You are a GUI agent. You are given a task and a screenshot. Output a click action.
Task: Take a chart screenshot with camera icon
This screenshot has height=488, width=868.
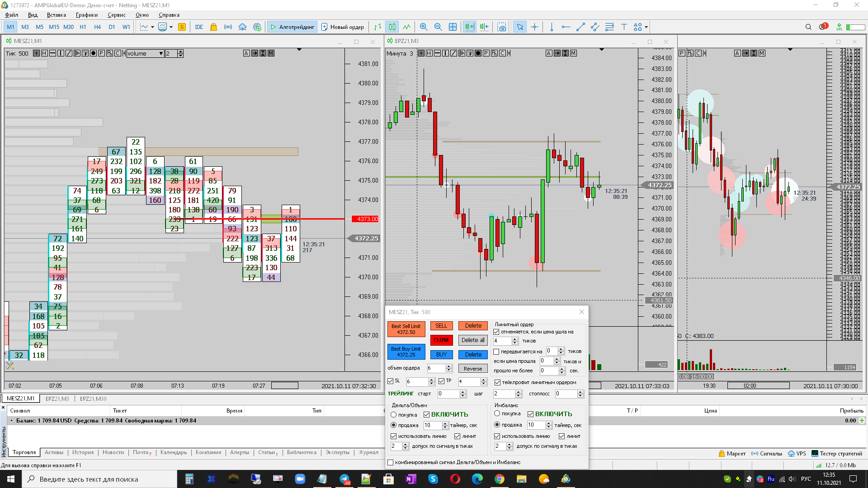(x=501, y=27)
